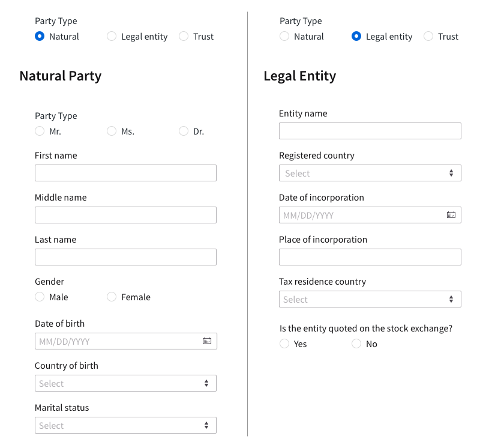Screen dimensions: 480x448
Task: Select Natural on the right form
Action: click(284, 36)
